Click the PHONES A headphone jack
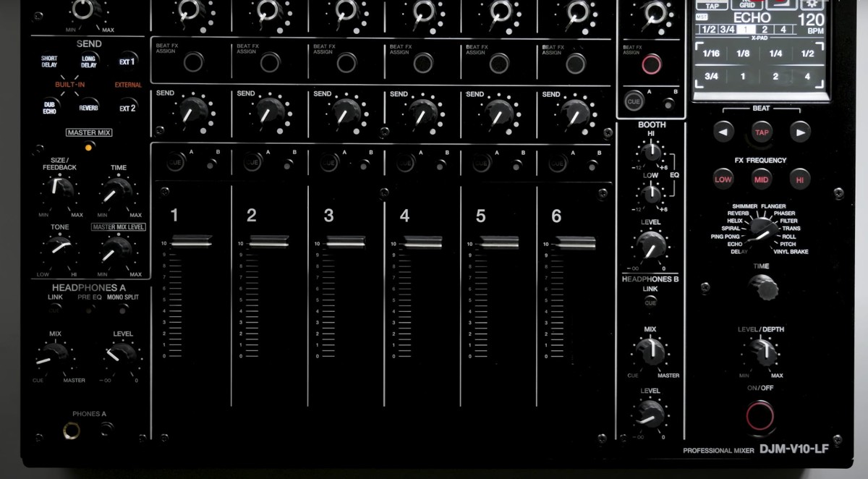Screen dimensions: 868x479 click(x=72, y=431)
